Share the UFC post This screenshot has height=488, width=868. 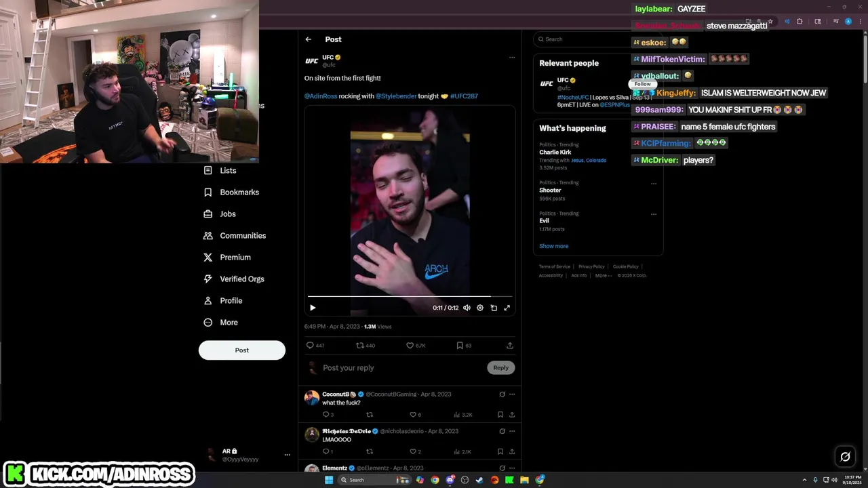[510, 346]
